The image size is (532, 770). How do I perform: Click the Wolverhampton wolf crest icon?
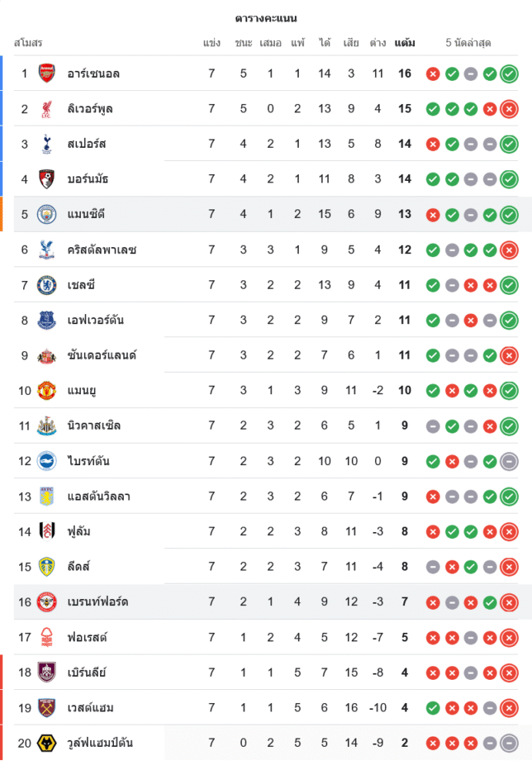point(47,743)
